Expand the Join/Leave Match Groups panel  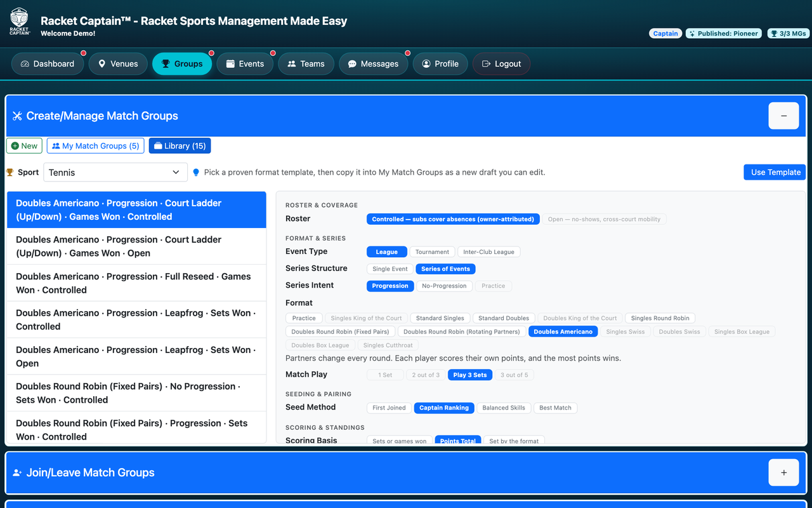coord(783,472)
